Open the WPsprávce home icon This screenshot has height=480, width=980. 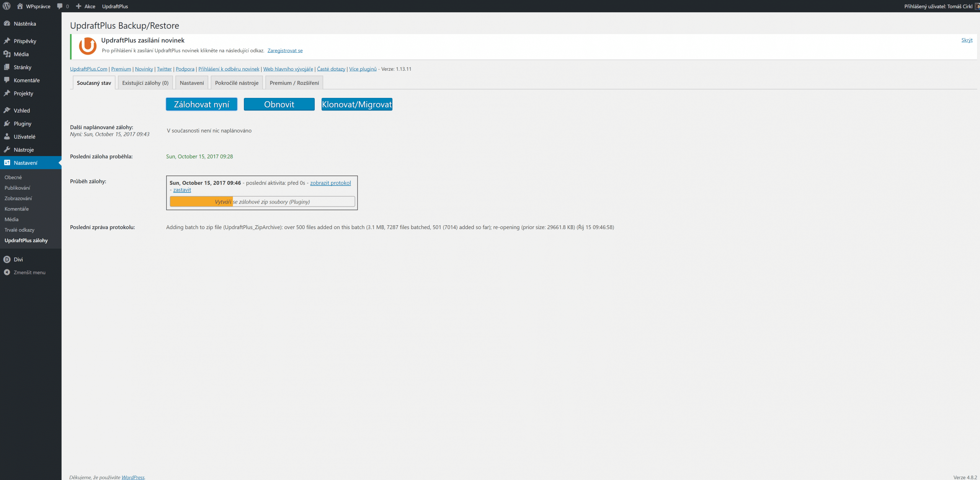coord(20,6)
